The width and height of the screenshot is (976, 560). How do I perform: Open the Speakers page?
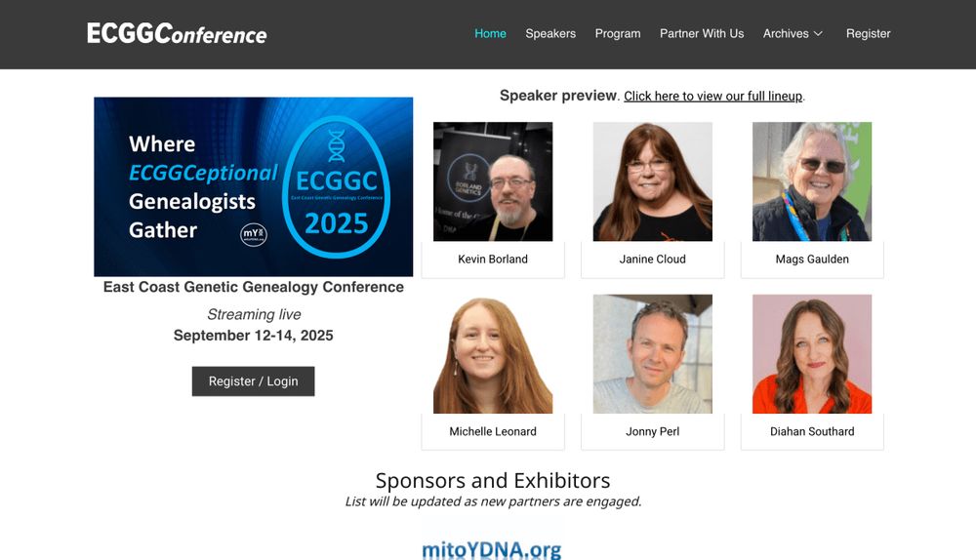click(x=550, y=33)
